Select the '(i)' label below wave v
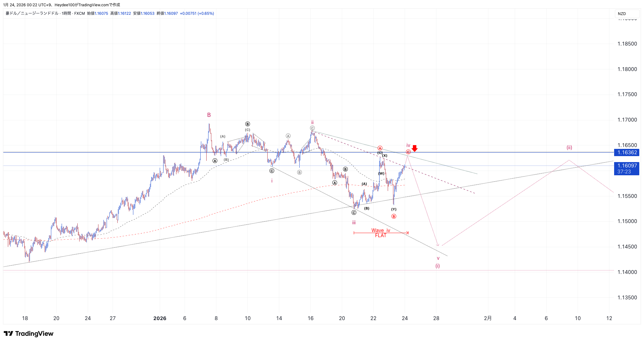 437,266
